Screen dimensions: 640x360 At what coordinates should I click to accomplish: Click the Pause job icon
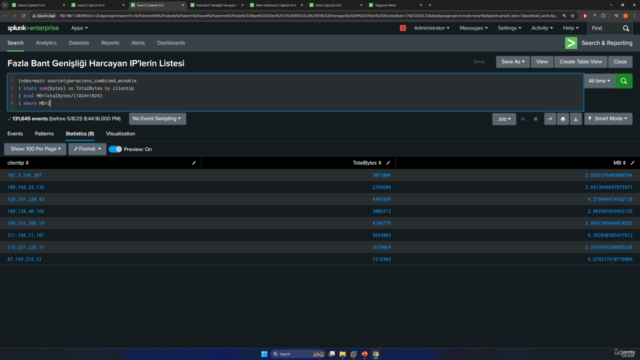522,119
